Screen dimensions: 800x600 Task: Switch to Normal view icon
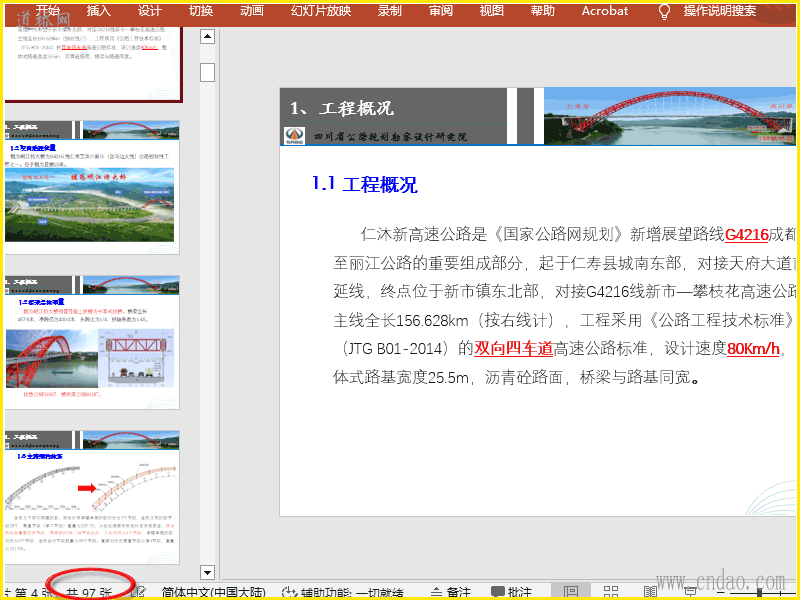coord(570,592)
